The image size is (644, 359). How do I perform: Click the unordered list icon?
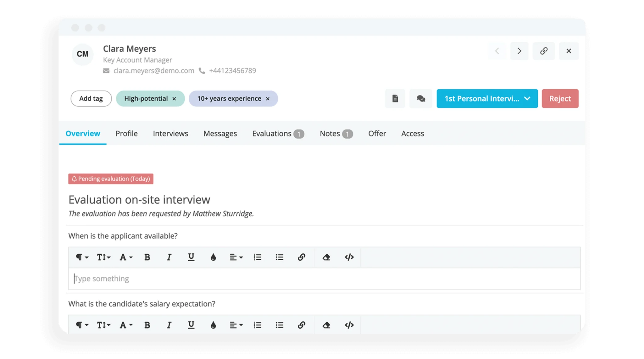click(x=279, y=257)
